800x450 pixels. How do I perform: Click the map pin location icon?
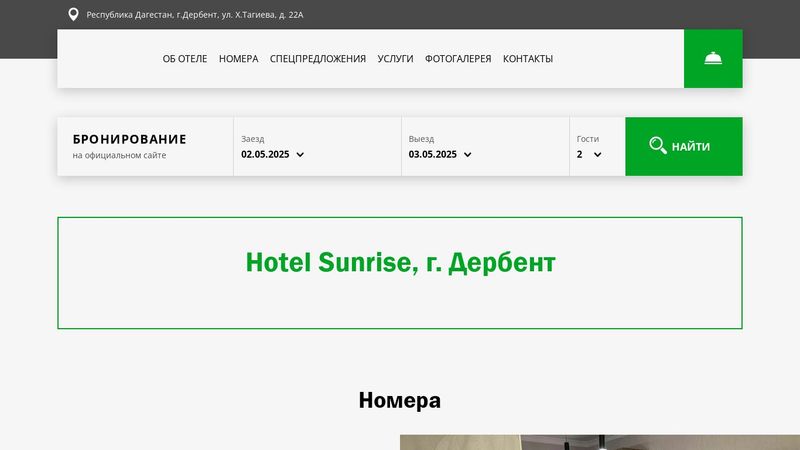coord(73,15)
